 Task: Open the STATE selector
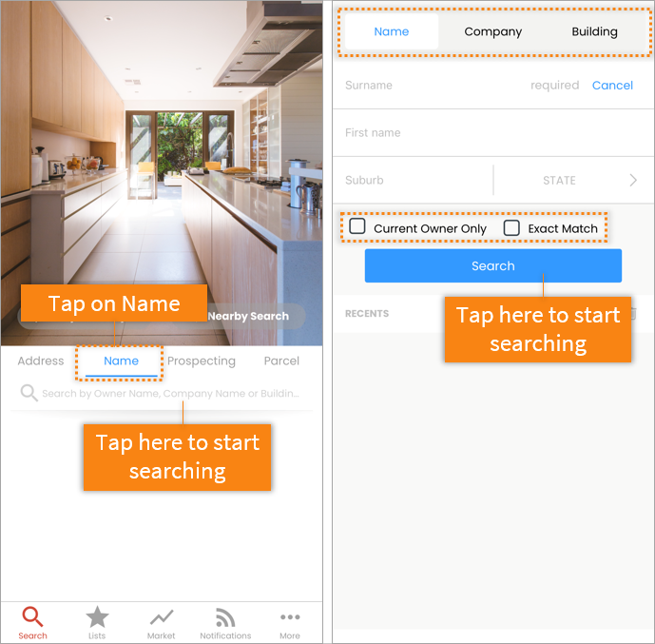click(x=559, y=180)
